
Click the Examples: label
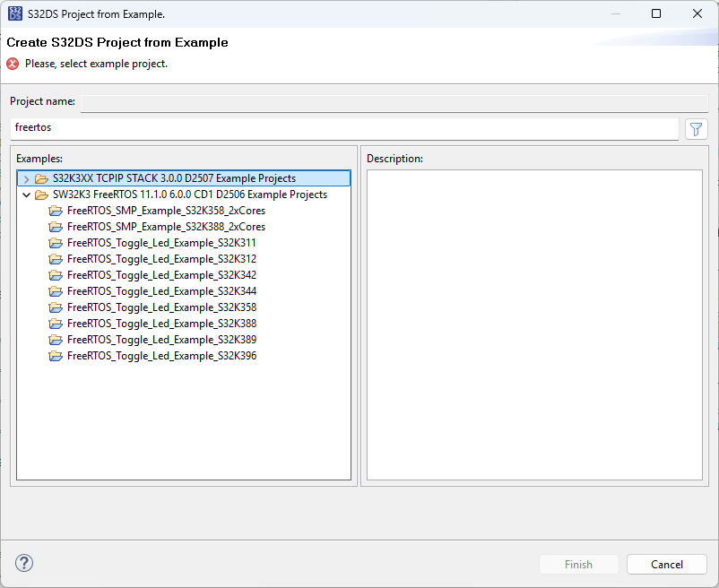point(39,159)
